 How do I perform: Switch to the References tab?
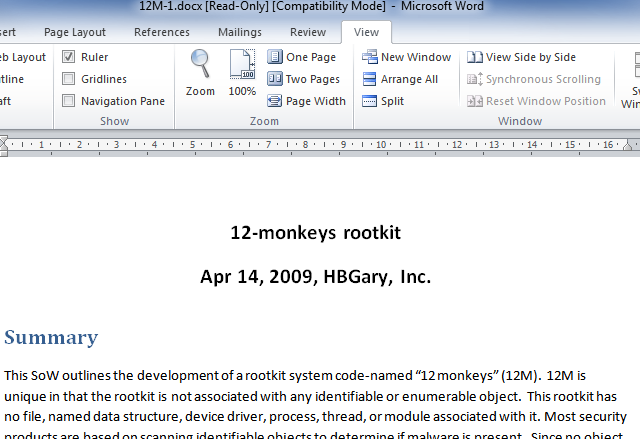(x=162, y=32)
